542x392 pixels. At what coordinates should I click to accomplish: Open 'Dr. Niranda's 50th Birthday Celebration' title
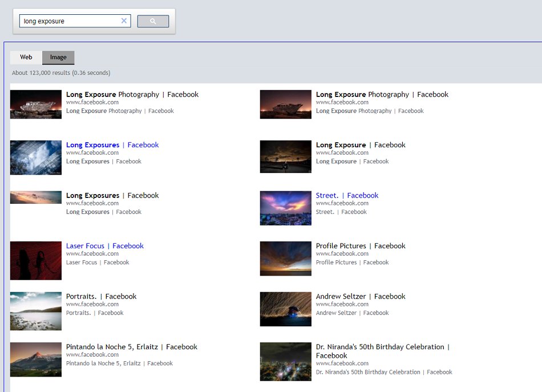tap(383, 351)
